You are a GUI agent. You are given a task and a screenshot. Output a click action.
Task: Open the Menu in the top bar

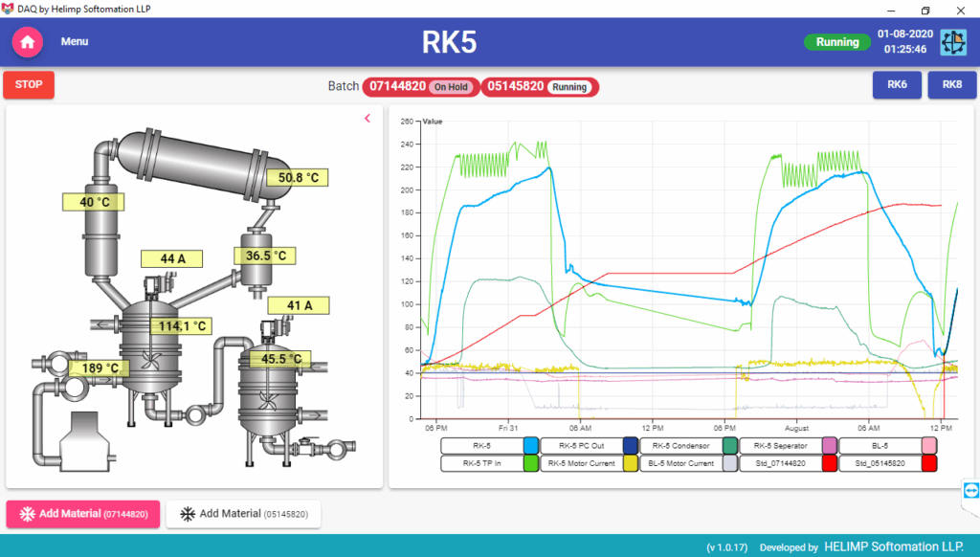75,42
